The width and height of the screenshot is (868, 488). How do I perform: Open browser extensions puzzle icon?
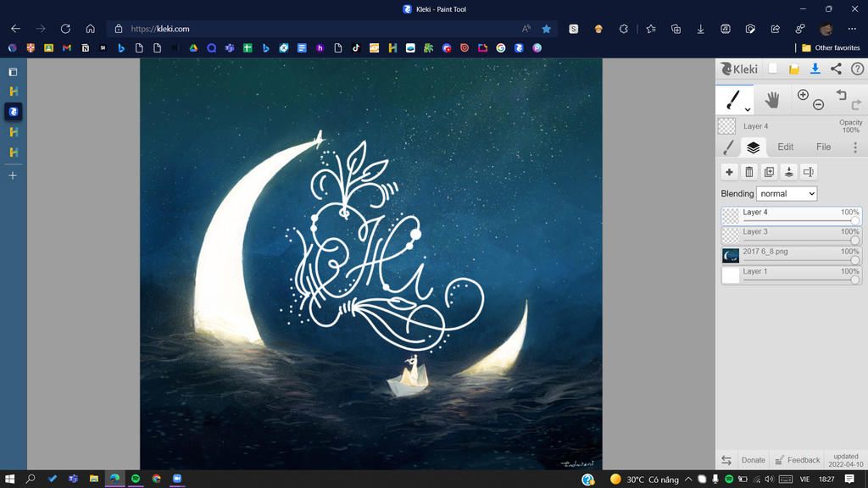click(x=623, y=29)
